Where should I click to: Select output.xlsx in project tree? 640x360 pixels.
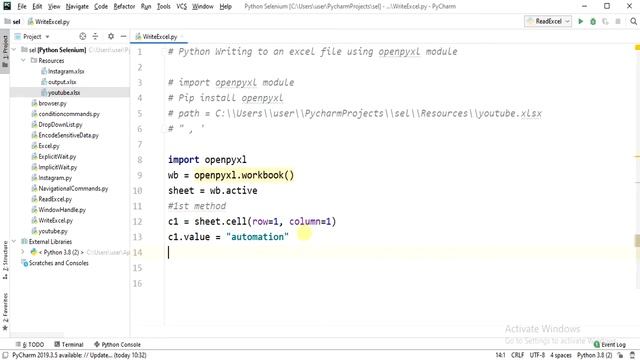[58, 82]
